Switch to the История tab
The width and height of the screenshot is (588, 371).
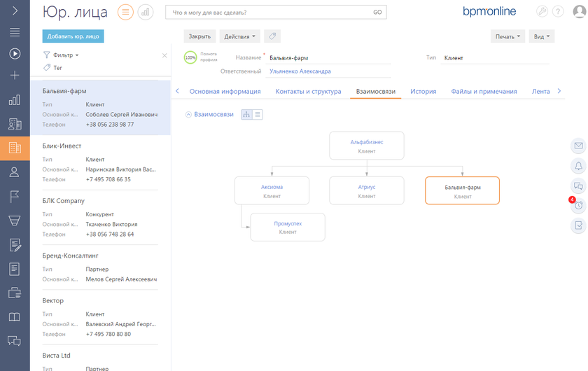pyautogui.click(x=423, y=91)
